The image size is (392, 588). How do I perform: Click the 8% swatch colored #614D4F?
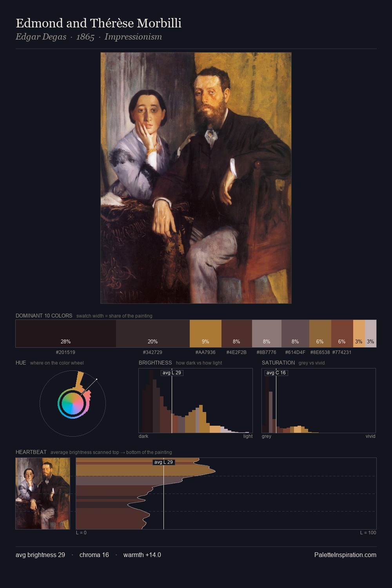295,334
